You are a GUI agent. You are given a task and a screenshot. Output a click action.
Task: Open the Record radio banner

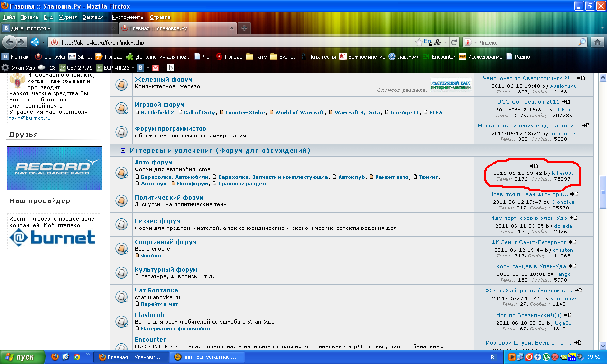pos(55,168)
